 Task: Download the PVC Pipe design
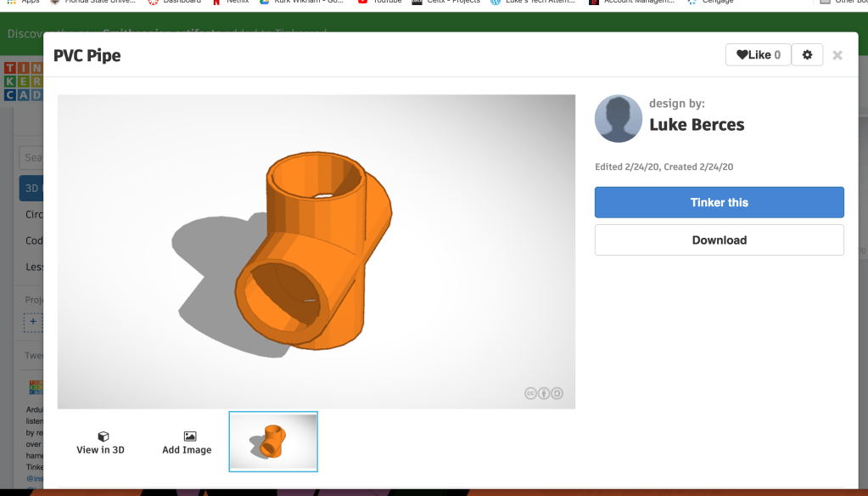click(x=719, y=240)
